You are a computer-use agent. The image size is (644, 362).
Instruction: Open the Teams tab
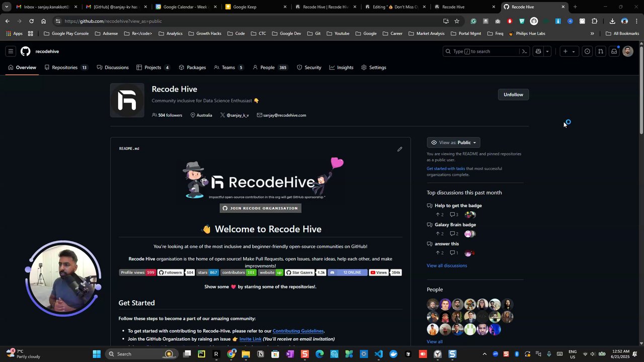pyautogui.click(x=229, y=67)
